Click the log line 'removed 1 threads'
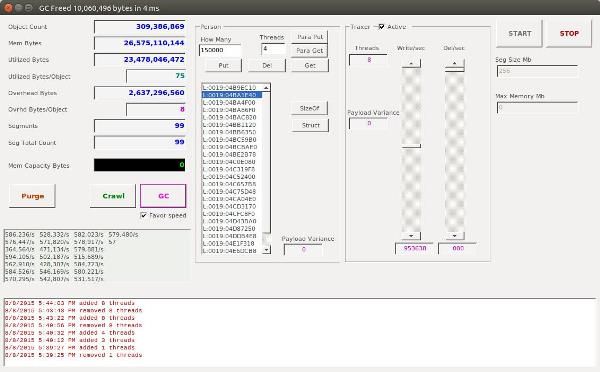This screenshot has height=372, width=600. [73, 355]
